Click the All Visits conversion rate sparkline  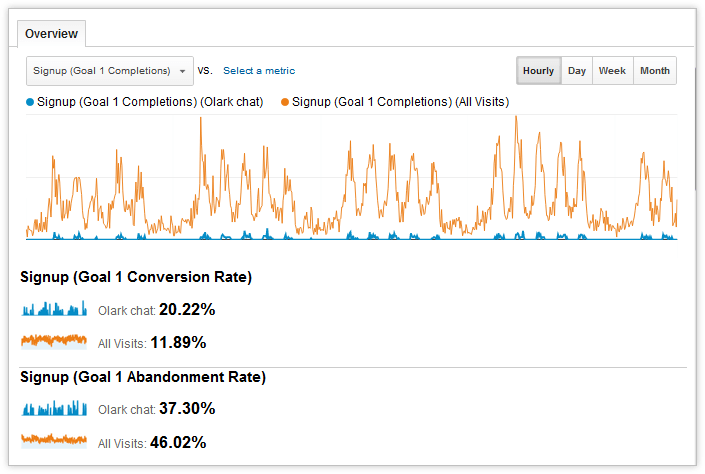55,342
